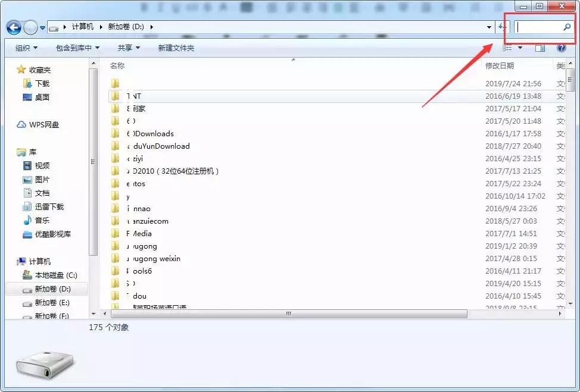Open the 共享 sharing menu
580x392 pixels.
pyautogui.click(x=127, y=48)
